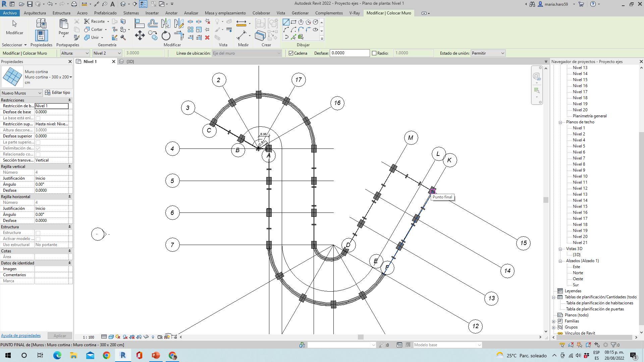Choose the Circle draw tool
Viewport: 644px width, 362px height.
[x=316, y=22]
